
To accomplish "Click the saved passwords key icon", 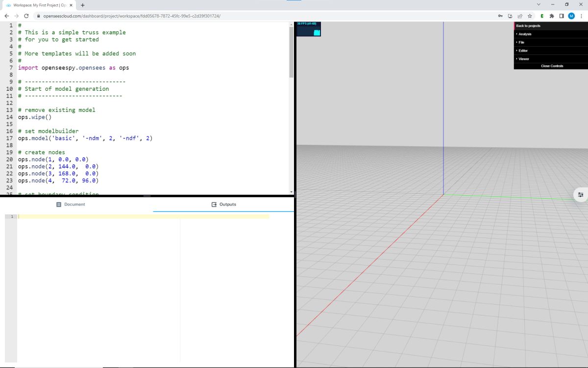I will (500, 16).
